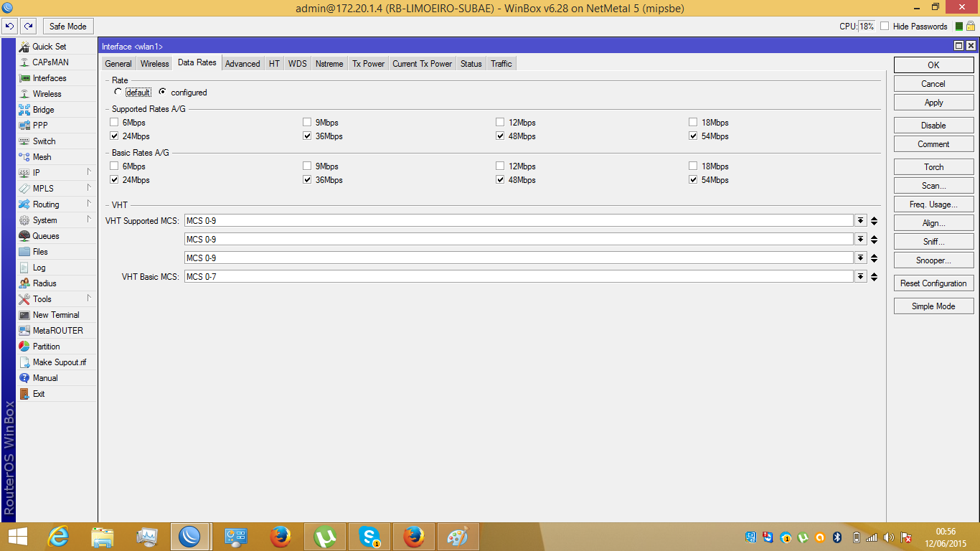Uncheck 24Mbps under Basic Rates A/G
Image resolution: width=980 pixels, height=551 pixels.
click(114, 180)
